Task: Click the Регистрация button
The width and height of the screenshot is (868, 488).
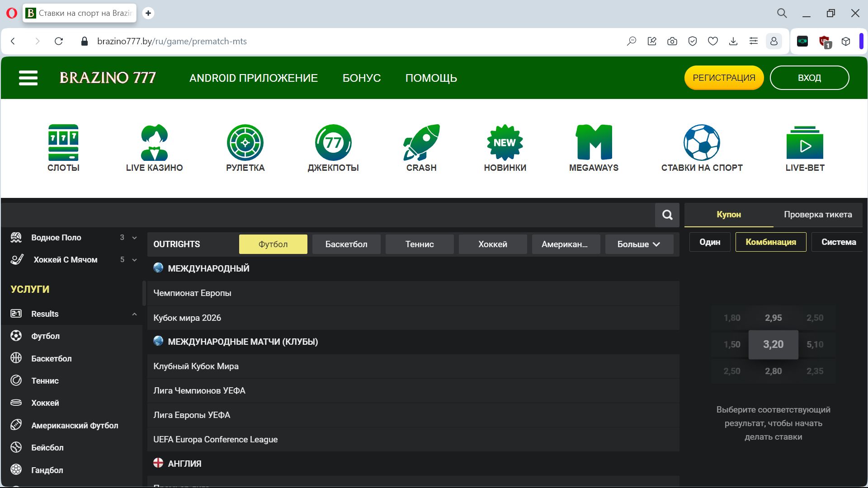Action: point(724,78)
